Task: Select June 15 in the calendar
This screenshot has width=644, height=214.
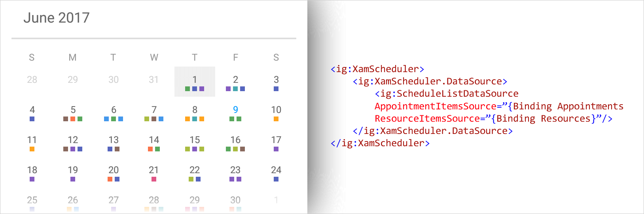Action: (x=195, y=140)
